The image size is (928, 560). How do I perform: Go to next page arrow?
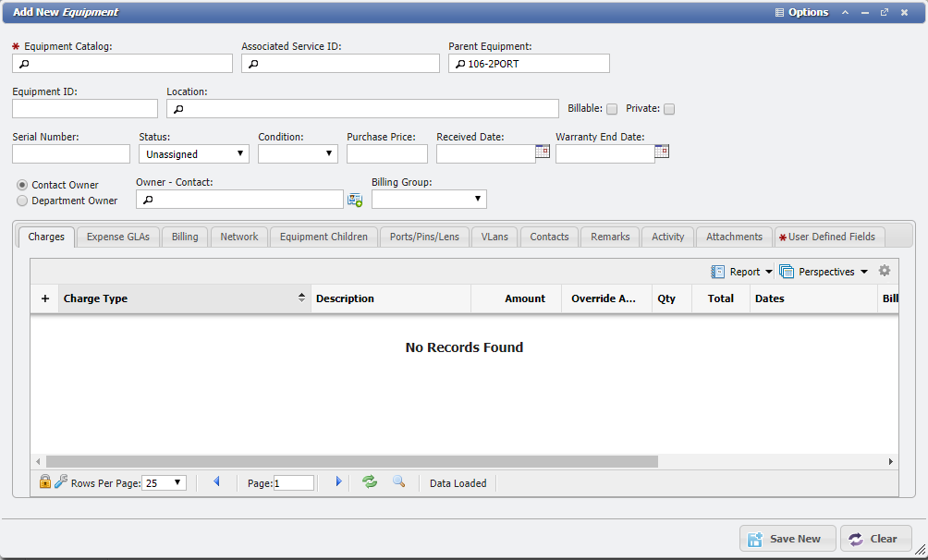point(338,482)
